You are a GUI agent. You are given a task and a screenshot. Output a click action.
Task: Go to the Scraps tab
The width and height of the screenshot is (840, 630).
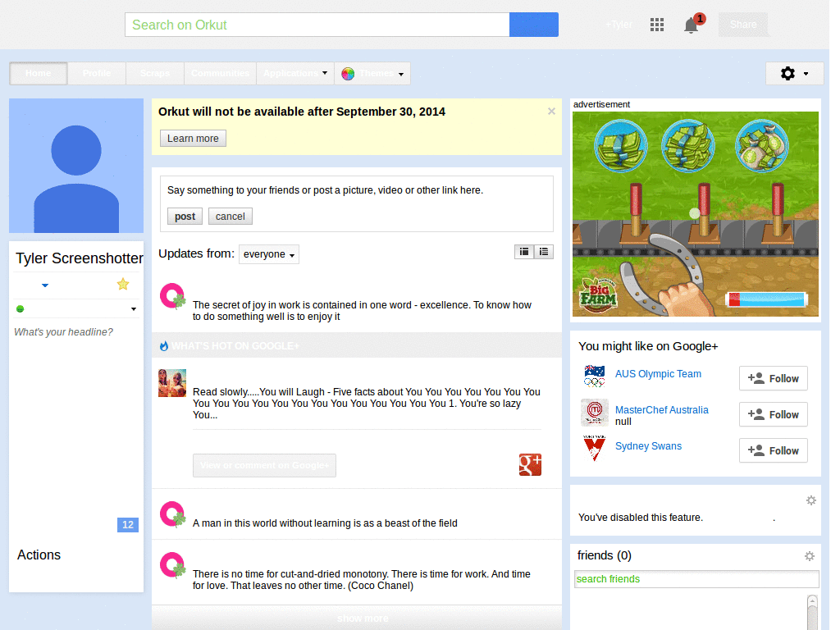pos(155,73)
